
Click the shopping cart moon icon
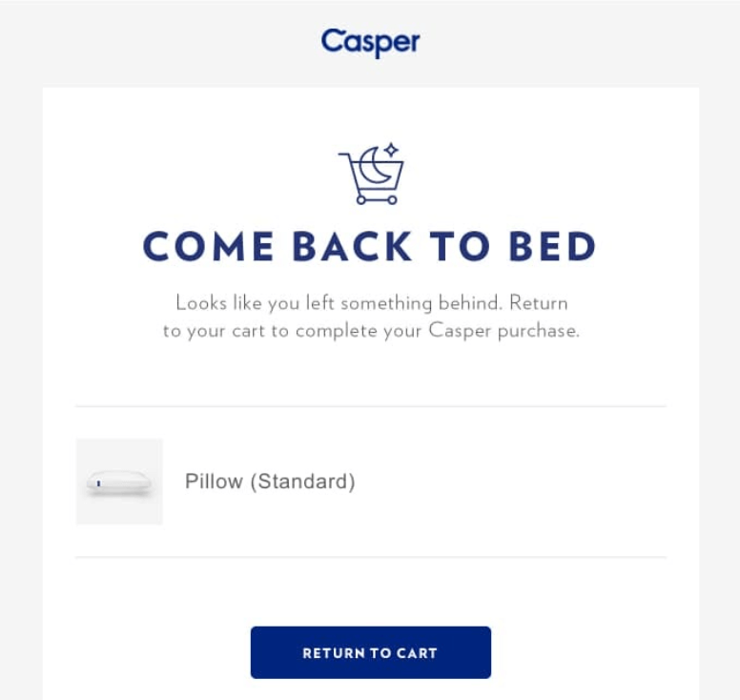371,174
